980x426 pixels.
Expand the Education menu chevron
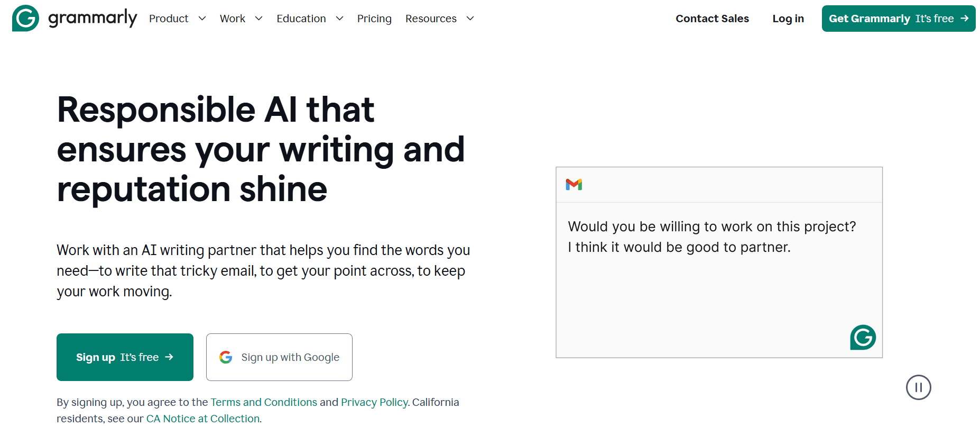(339, 19)
